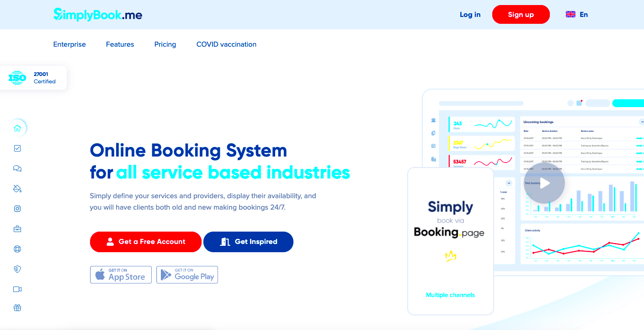Click the bank building icon in dashboard preview

tap(433, 120)
